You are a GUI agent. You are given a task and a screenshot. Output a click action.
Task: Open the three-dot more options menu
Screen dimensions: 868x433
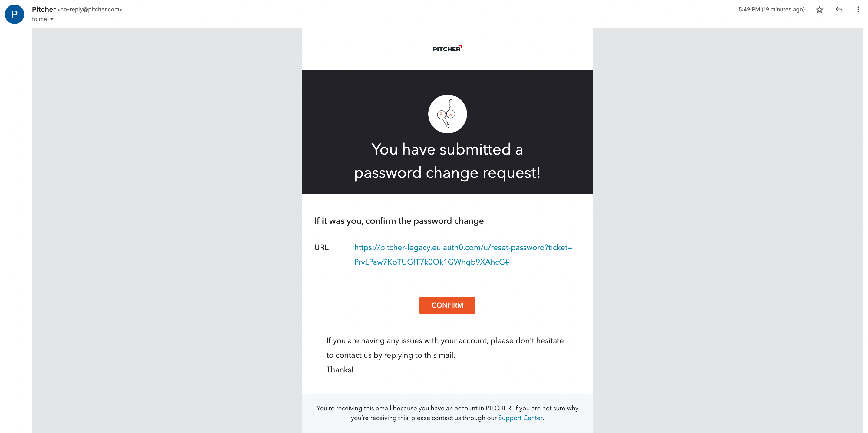(858, 10)
